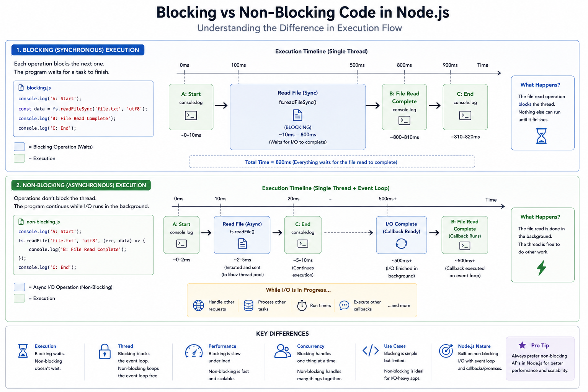Click terminal icon in async A: Start box
The width and height of the screenshot is (588, 392).
pos(181,243)
